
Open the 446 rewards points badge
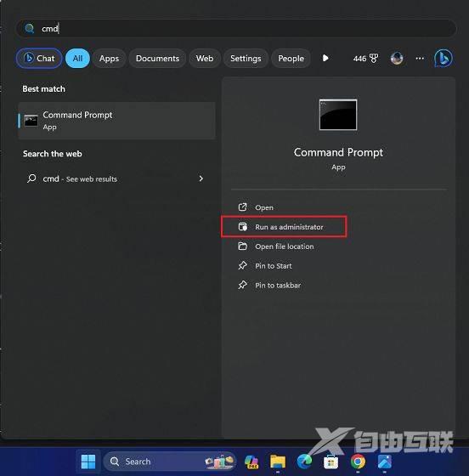(365, 59)
